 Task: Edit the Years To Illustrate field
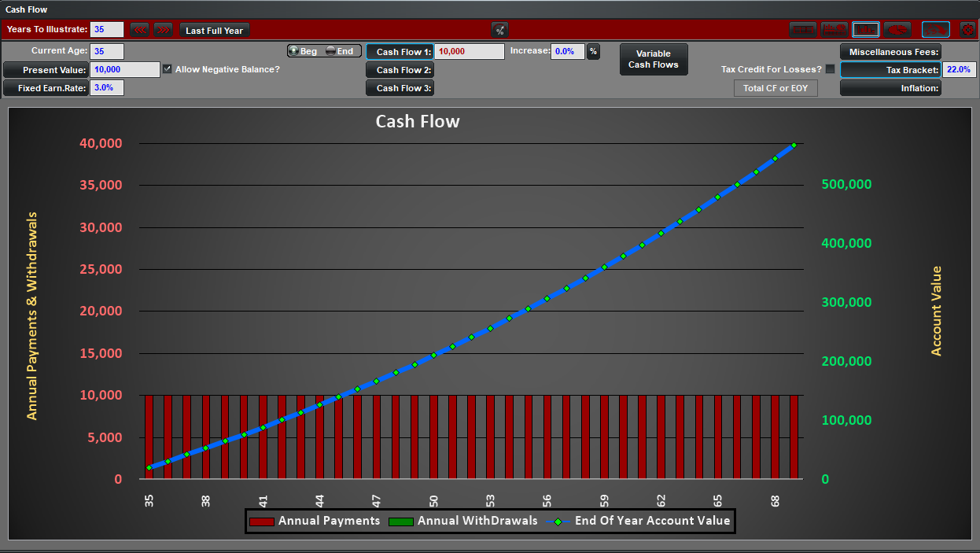pos(107,30)
